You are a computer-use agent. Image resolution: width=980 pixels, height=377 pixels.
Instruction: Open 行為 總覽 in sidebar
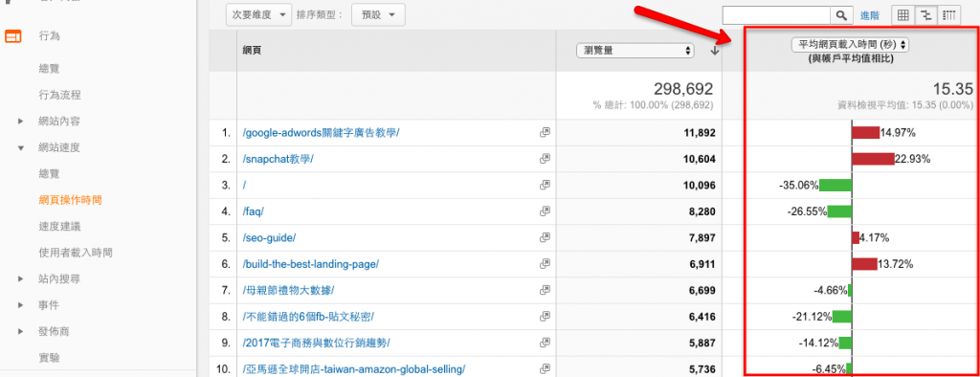pyautogui.click(x=50, y=69)
